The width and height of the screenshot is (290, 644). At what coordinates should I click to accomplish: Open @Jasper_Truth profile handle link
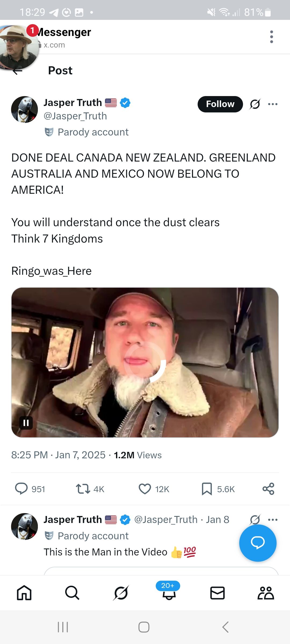(75, 116)
